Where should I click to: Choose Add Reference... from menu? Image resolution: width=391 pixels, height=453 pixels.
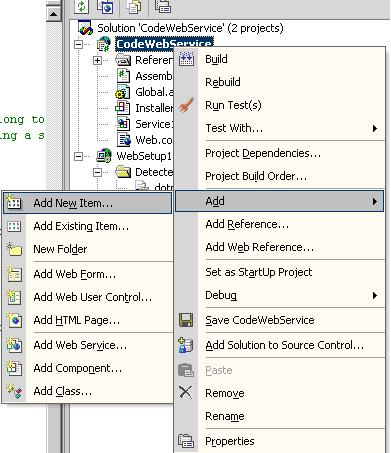[x=280, y=224]
